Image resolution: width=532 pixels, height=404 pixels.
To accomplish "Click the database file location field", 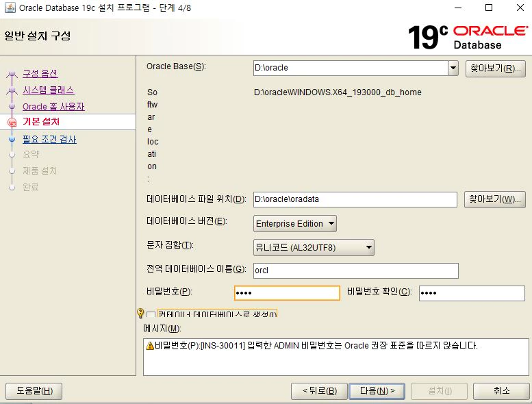I will 355,199.
